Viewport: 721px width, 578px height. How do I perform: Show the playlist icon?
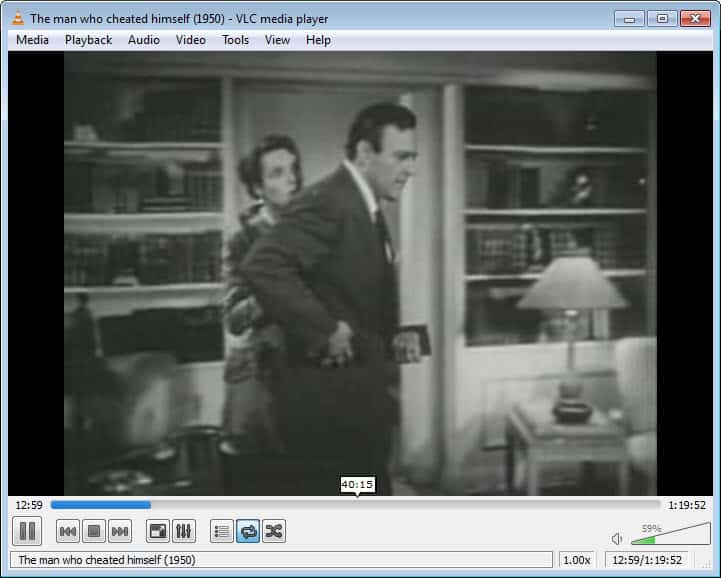[222, 531]
